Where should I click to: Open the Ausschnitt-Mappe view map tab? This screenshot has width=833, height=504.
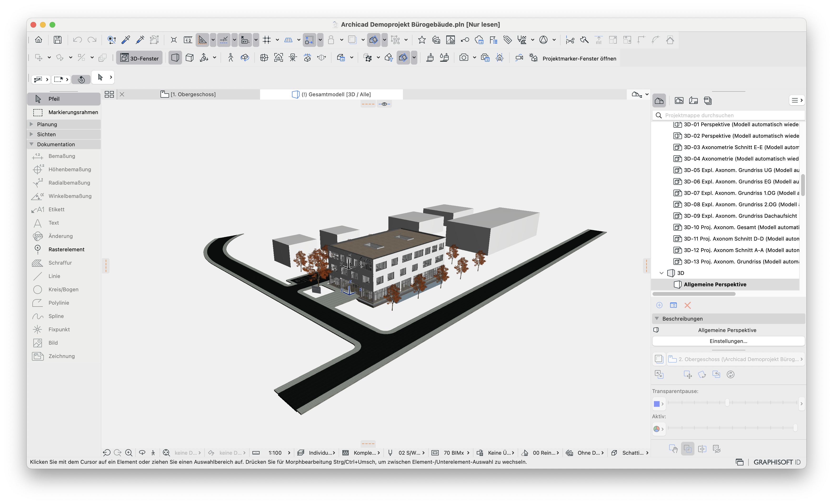pyautogui.click(x=679, y=100)
